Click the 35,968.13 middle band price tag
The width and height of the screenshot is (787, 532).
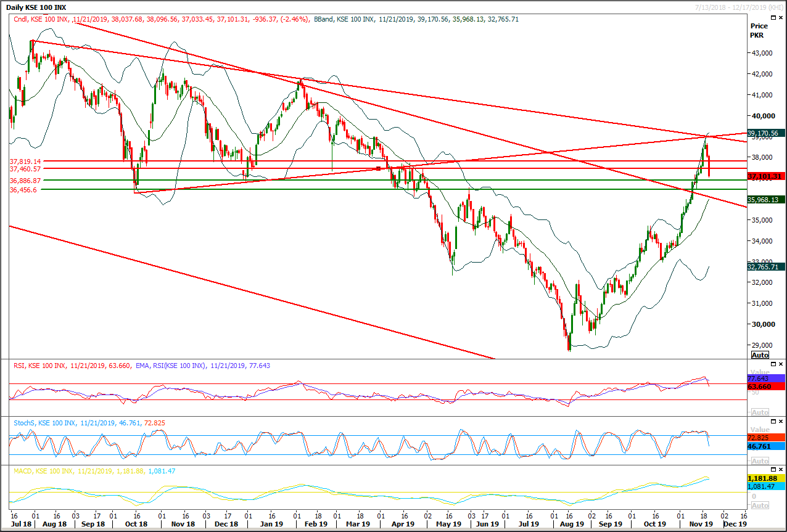click(766, 200)
